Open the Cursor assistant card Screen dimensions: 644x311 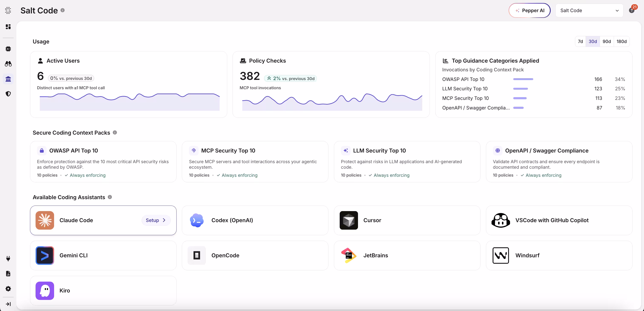(407, 220)
